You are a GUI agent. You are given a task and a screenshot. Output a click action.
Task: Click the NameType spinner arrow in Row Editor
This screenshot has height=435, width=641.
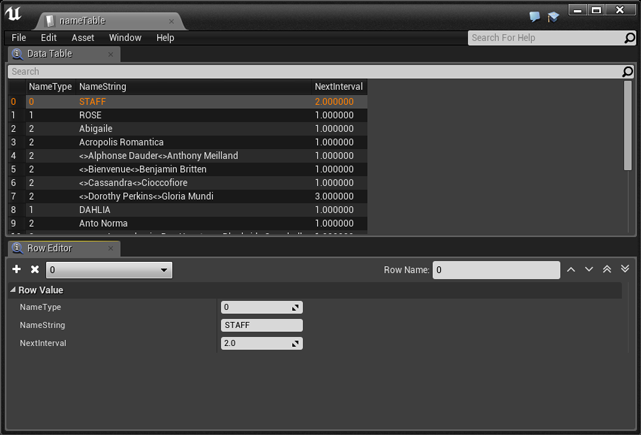pos(295,307)
